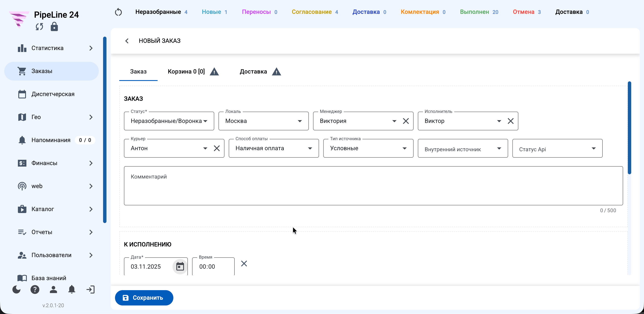Expand the Каталог sidebar section
The height and width of the screenshot is (314, 644).
[x=52, y=209]
